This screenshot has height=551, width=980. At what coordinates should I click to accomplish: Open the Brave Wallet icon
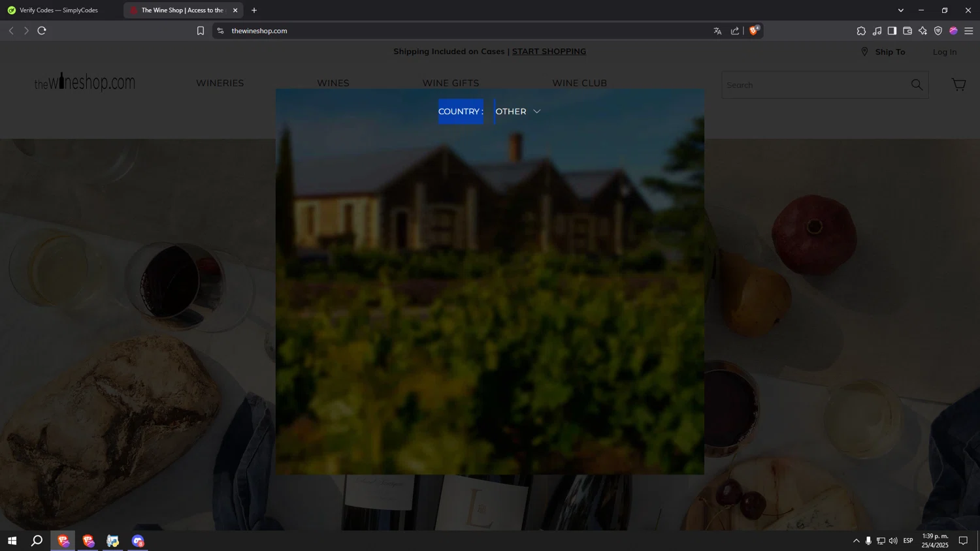coord(907,31)
